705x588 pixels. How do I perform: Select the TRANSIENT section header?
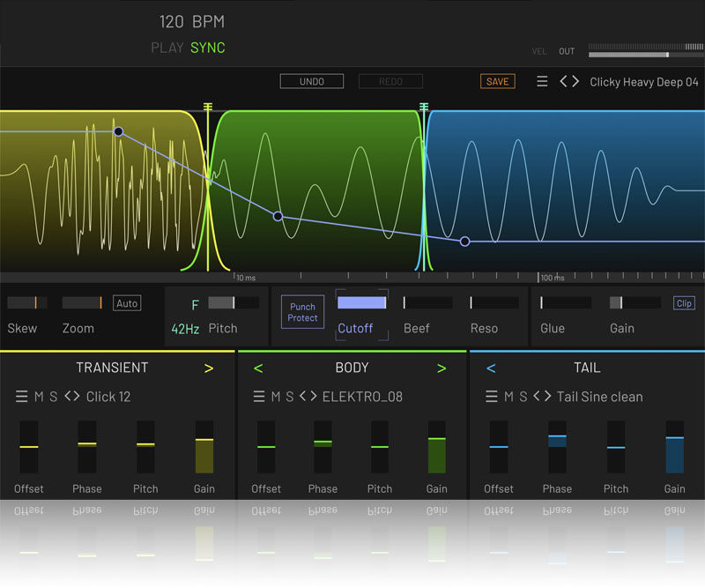(112, 368)
